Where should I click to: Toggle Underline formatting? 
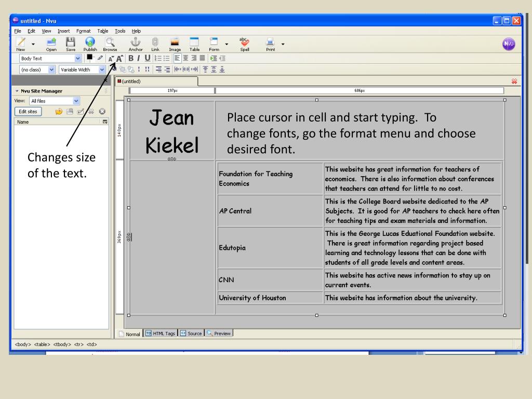click(147, 58)
